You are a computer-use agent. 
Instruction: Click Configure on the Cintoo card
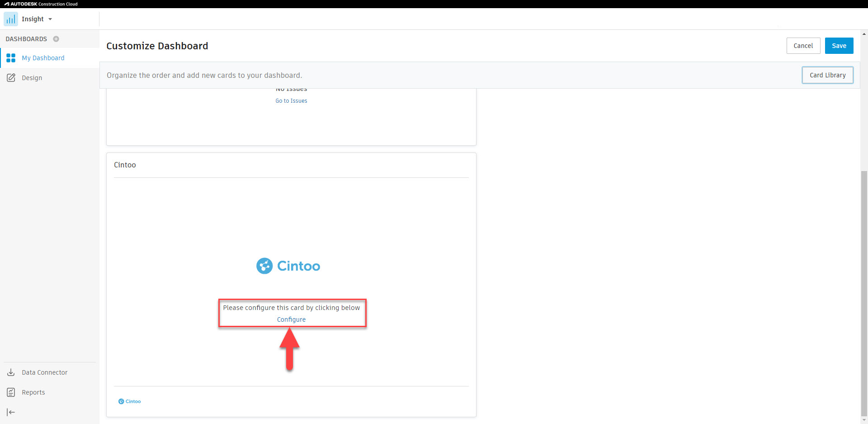(291, 319)
